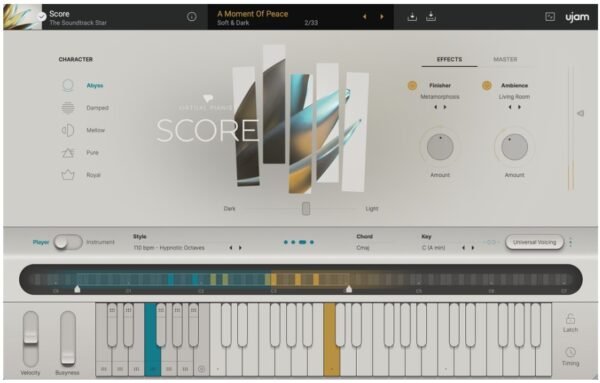This screenshot has height=383, width=600.
Task: Open the A Moment Of Peace preset name
Action: pyautogui.click(x=253, y=14)
